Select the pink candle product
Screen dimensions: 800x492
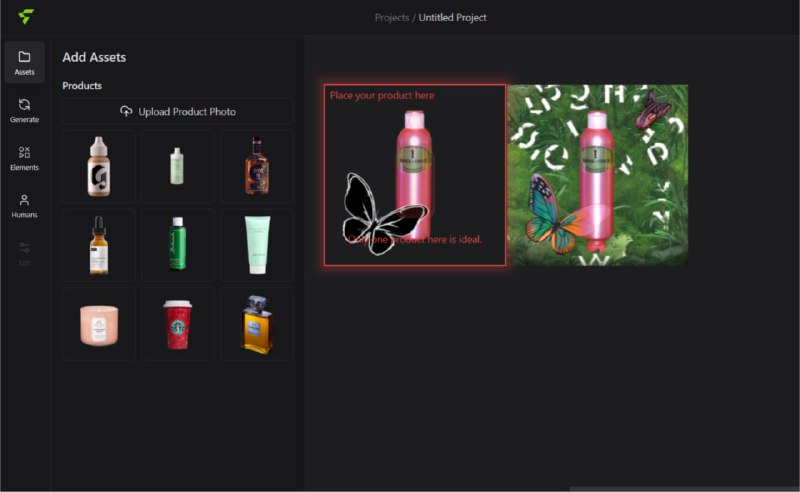98,324
